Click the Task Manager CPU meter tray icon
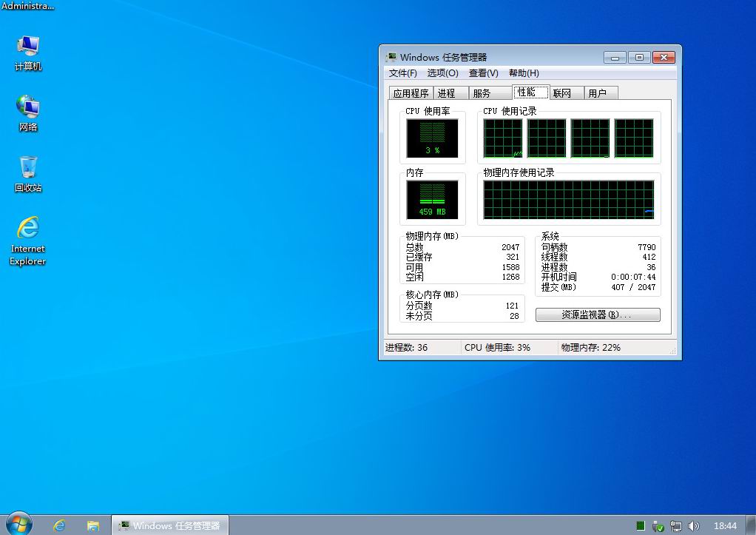The image size is (756, 535). (x=641, y=526)
